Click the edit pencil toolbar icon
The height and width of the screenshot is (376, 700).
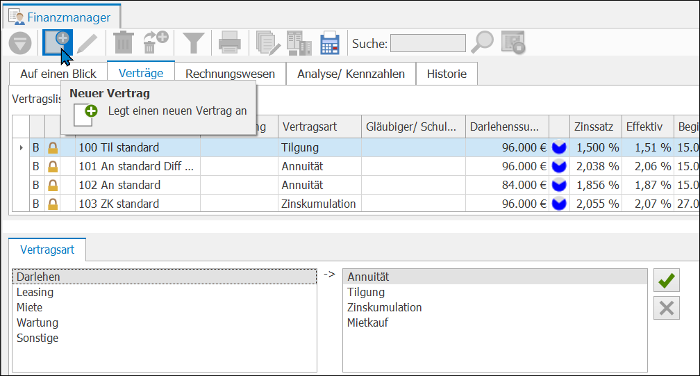87,44
